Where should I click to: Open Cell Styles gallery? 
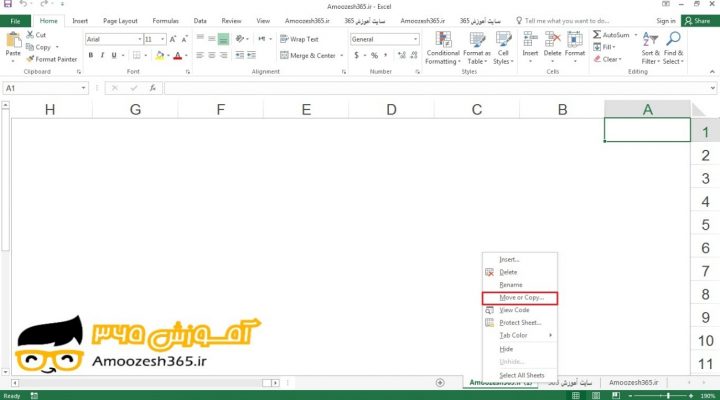tap(503, 48)
